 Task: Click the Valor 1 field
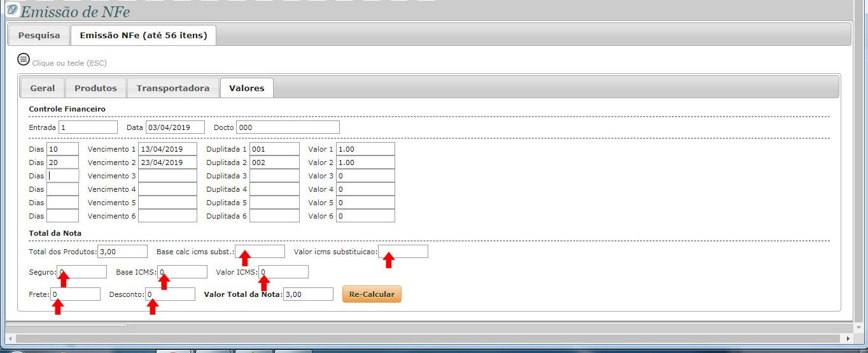pyautogui.click(x=365, y=149)
